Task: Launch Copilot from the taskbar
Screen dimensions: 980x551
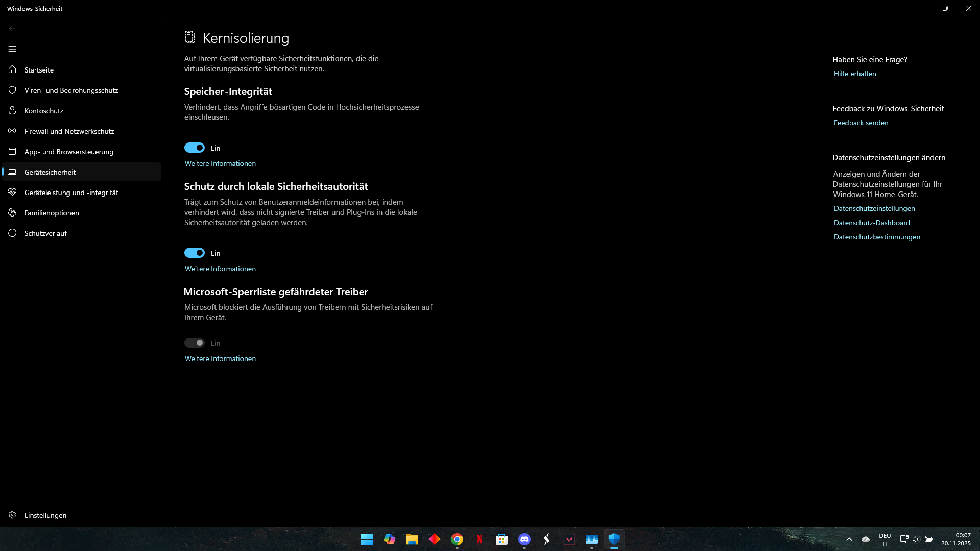Action: tap(390, 539)
